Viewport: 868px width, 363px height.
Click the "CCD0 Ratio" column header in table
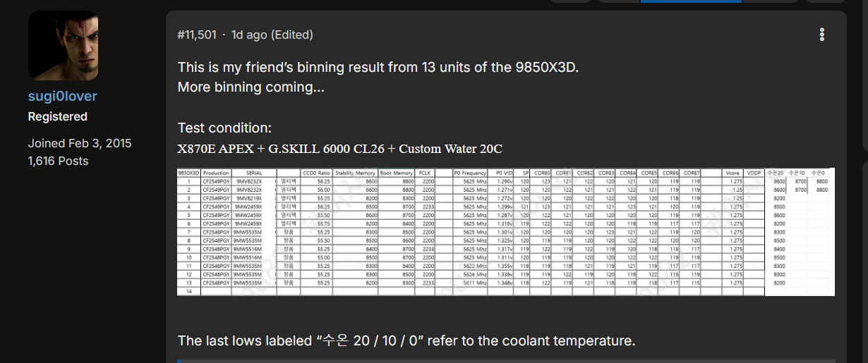click(x=316, y=173)
